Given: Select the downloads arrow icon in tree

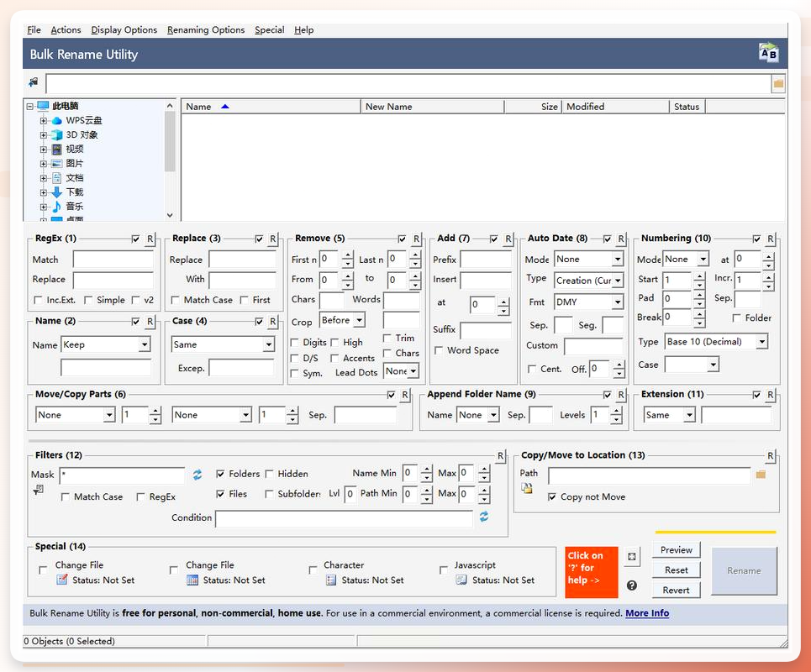Looking at the screenshot, I should tap(57, 192).
